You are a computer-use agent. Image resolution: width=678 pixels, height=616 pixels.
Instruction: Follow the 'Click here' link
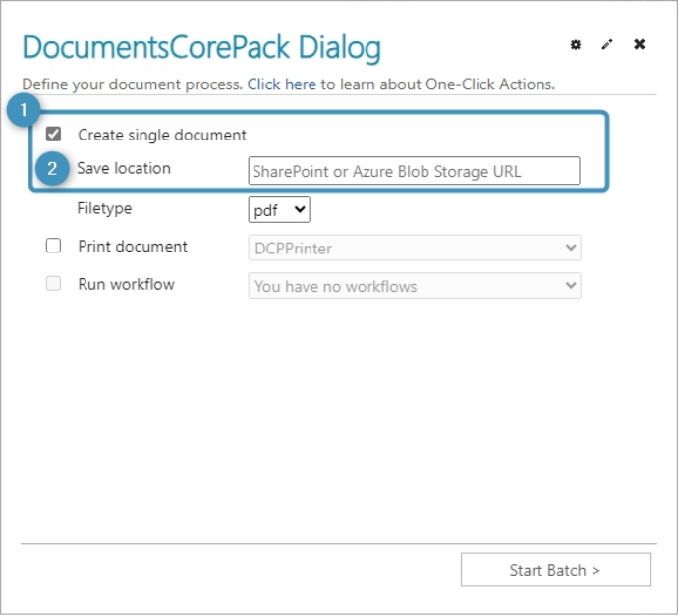(x=281, y=84)
